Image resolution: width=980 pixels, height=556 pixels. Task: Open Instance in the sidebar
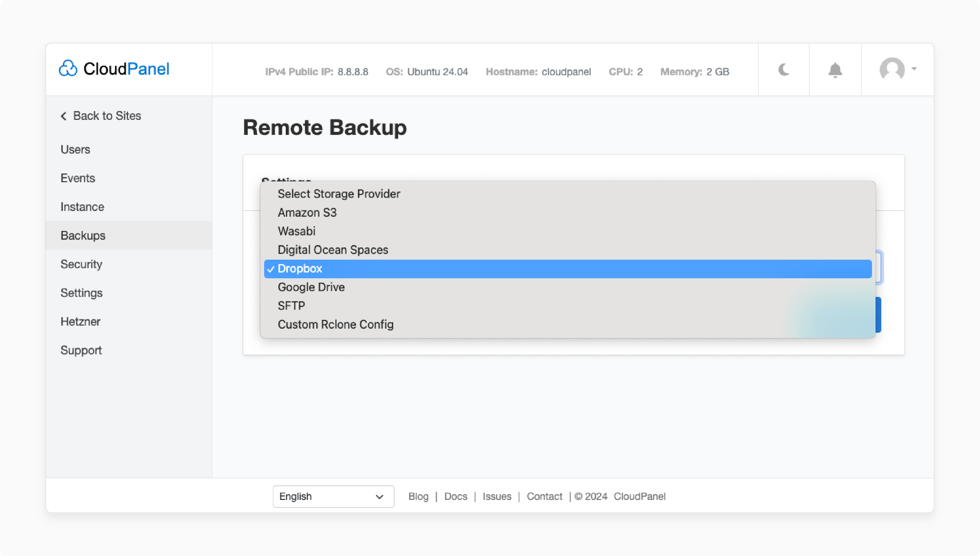click(x=129, y=207)
